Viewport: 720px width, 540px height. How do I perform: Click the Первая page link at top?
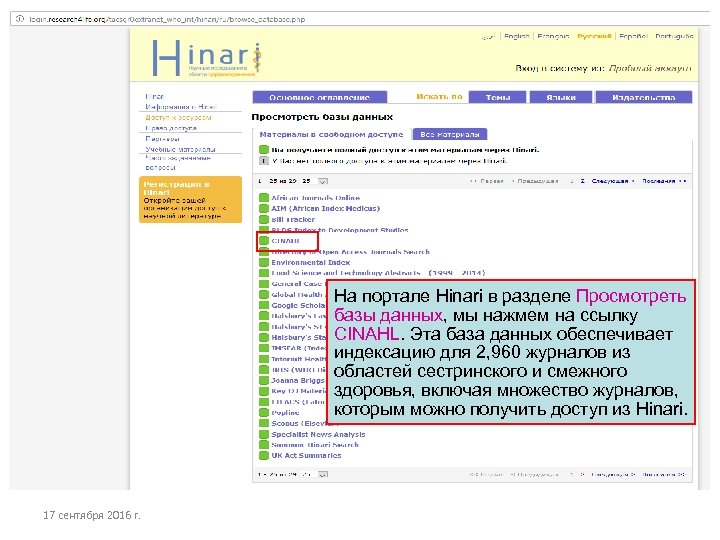pos(487,181)
